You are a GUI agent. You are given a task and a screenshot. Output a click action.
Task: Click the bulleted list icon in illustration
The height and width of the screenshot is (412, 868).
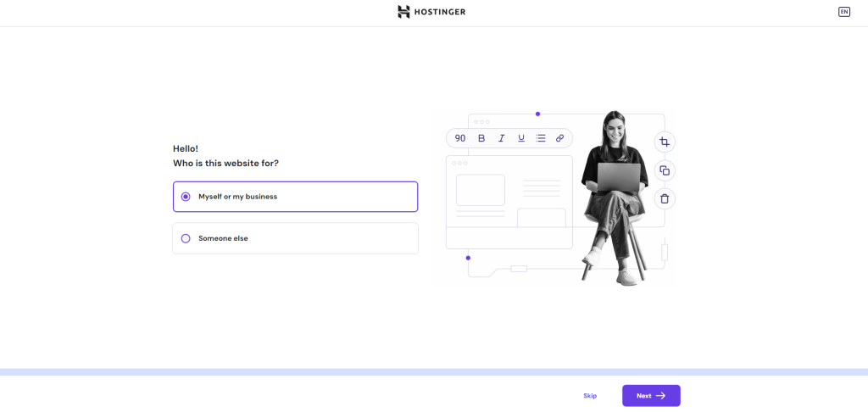(541, 138)
